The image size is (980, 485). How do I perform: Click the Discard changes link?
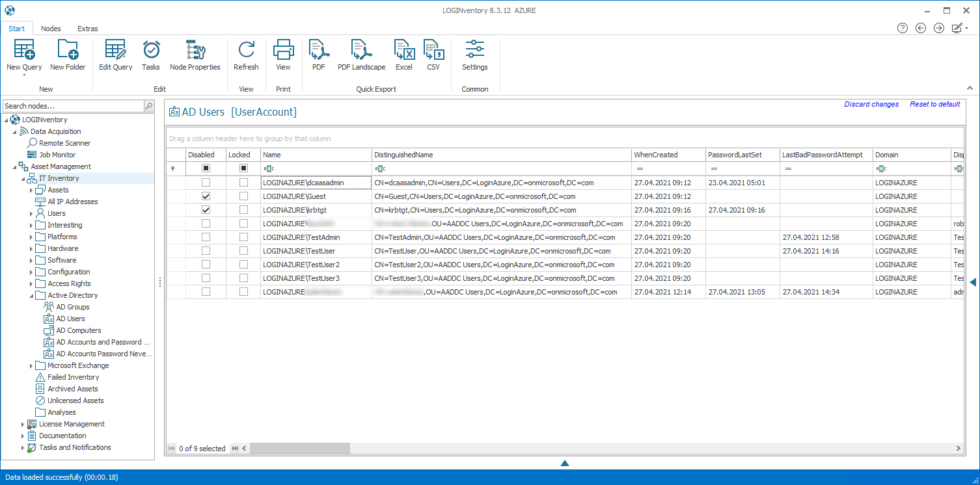pos(871,104)
